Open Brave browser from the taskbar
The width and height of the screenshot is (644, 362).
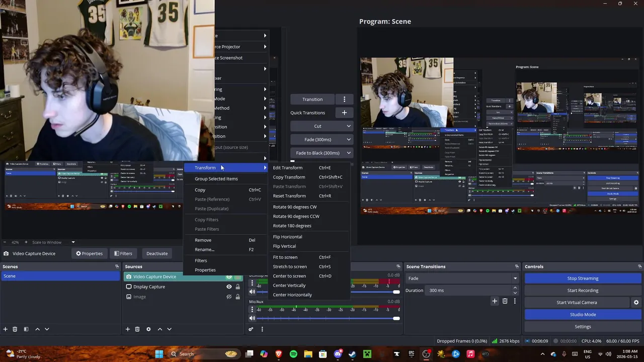click(279, 354)
